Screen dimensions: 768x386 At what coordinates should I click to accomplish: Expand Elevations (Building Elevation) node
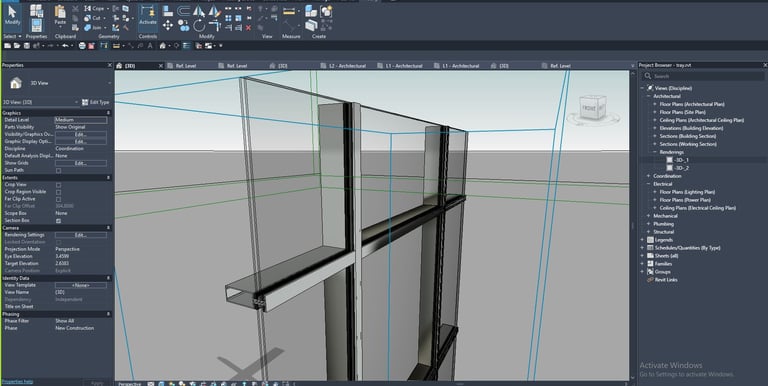(655, 128)
